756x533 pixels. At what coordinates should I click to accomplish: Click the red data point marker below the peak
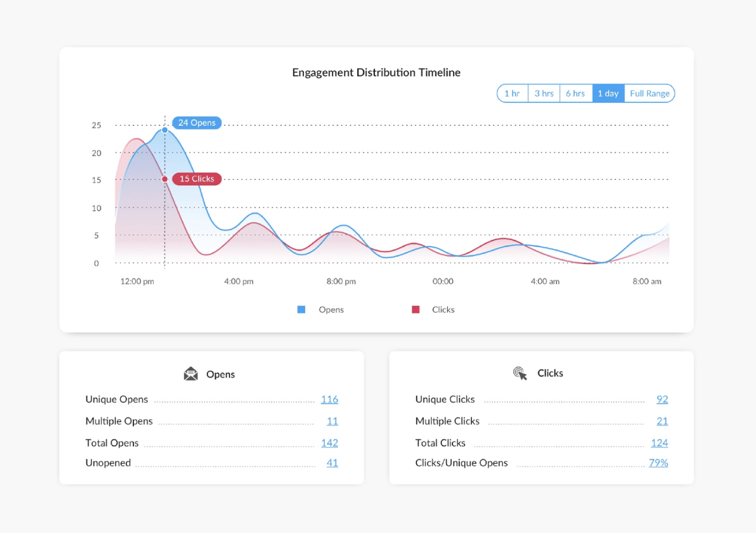coord(165,179)
